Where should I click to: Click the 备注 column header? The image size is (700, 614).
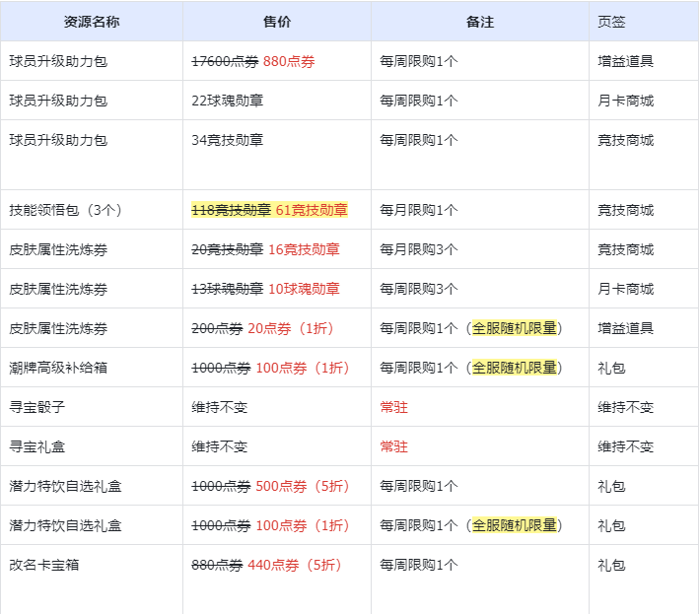coord(479,22)
